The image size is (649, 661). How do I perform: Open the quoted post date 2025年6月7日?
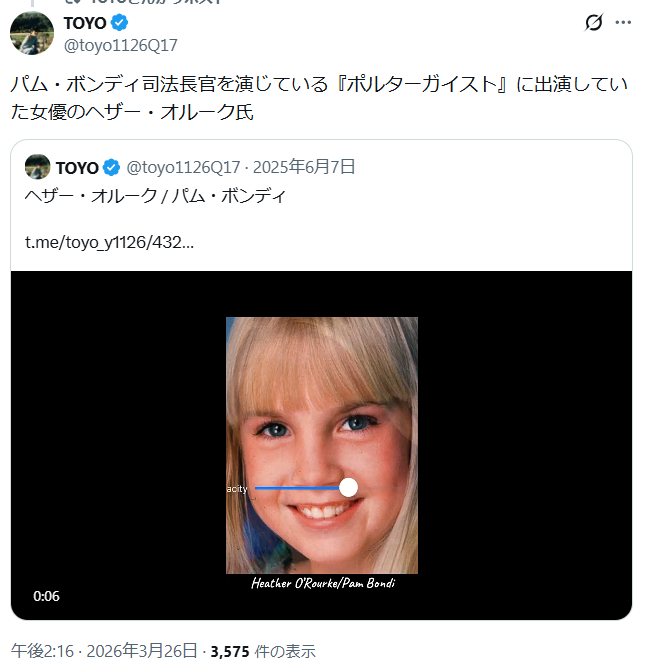pos(306,167)
